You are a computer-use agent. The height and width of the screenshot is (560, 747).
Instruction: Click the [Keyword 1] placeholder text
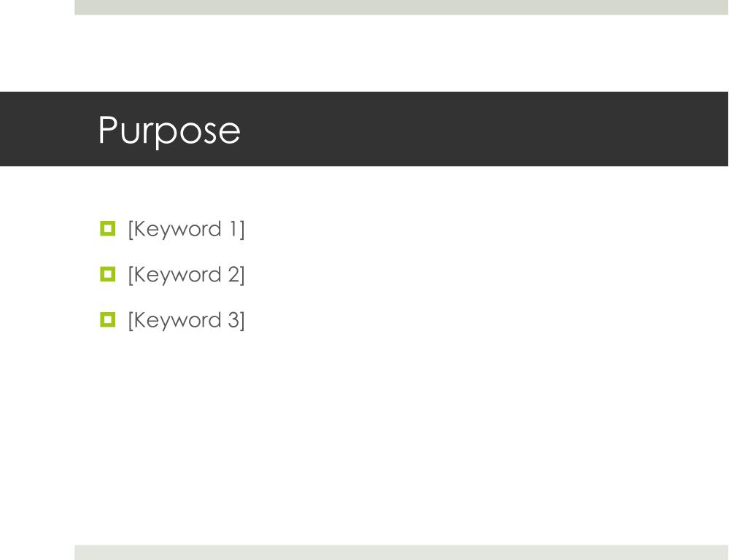[x=186, y=229]
